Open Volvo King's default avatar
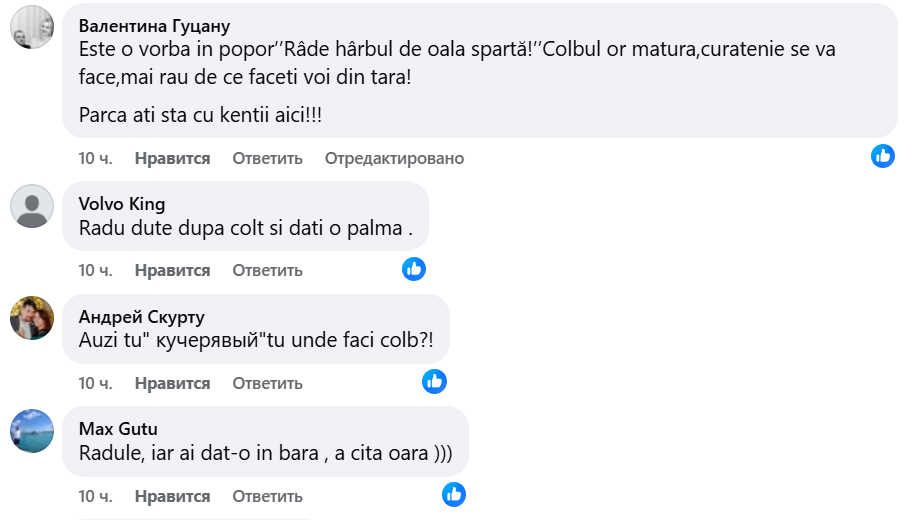Viewport: 915px width, 520px height. (31, 206)
